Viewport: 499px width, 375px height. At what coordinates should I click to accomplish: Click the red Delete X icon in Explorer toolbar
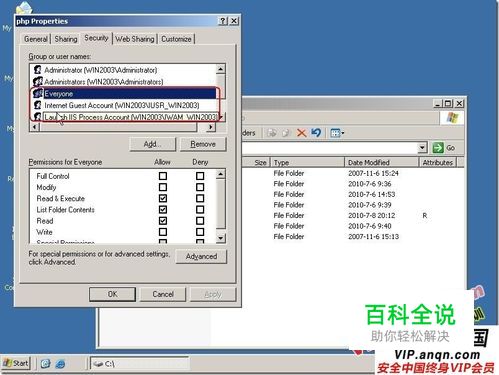301,133
